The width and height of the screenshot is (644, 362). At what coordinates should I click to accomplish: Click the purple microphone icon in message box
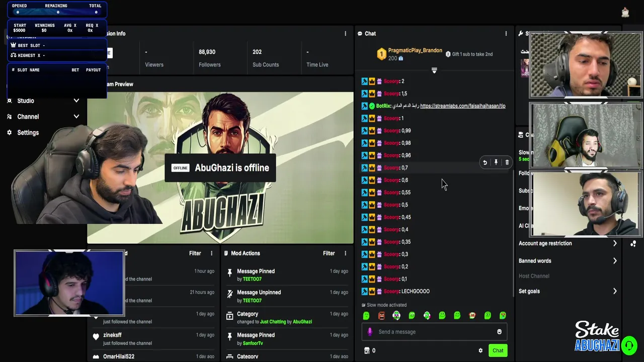(370, 332)
